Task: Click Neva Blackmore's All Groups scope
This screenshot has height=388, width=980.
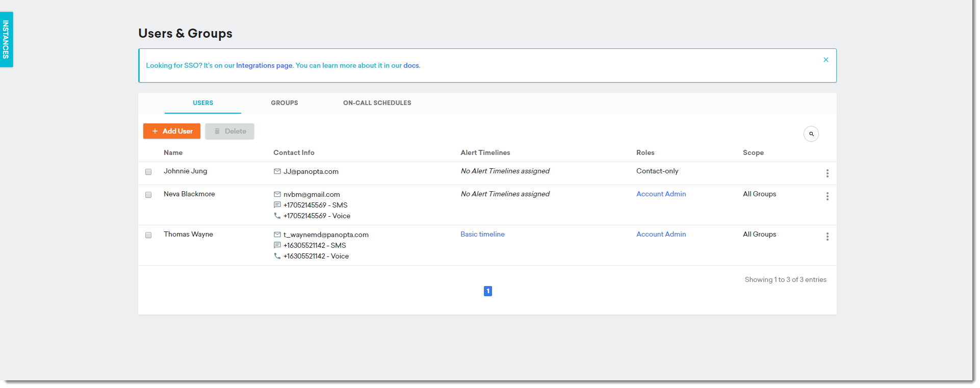Action: tap(759, 194)
